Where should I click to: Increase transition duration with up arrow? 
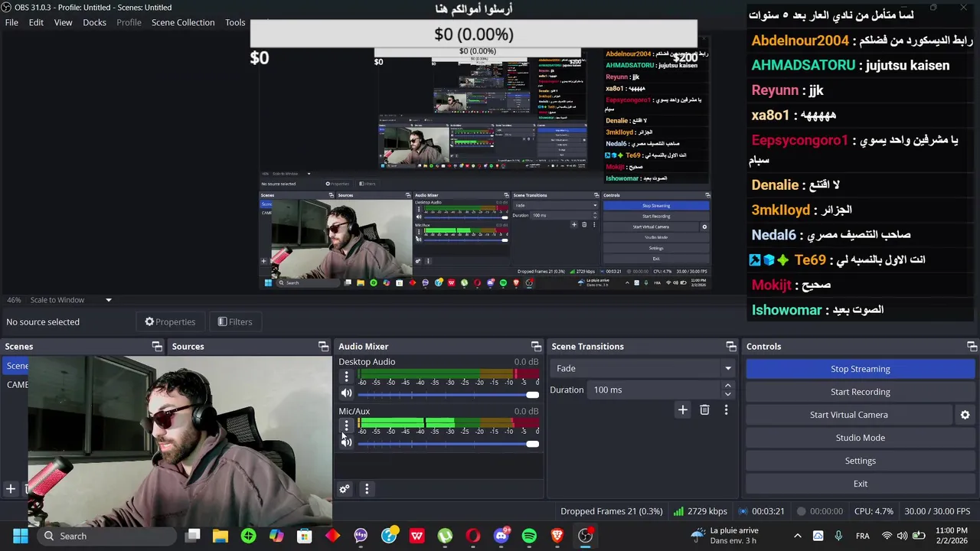click(x=727, y=386)
